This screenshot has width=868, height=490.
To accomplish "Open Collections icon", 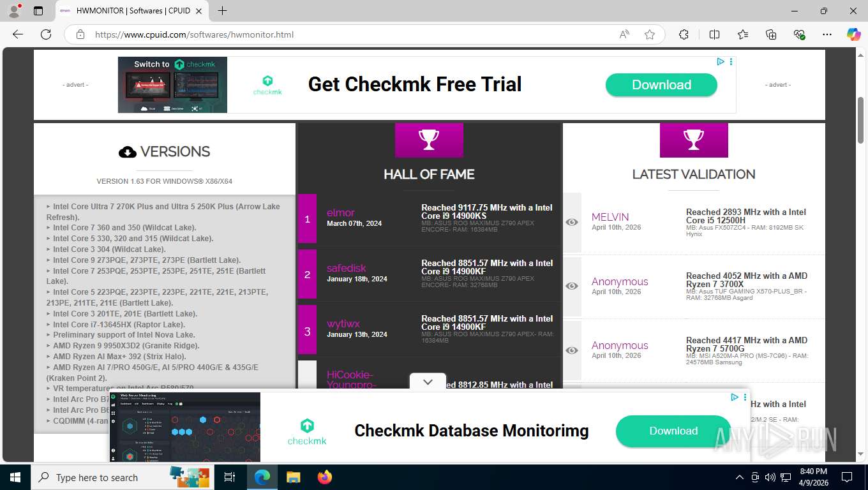I will point(771,34).
